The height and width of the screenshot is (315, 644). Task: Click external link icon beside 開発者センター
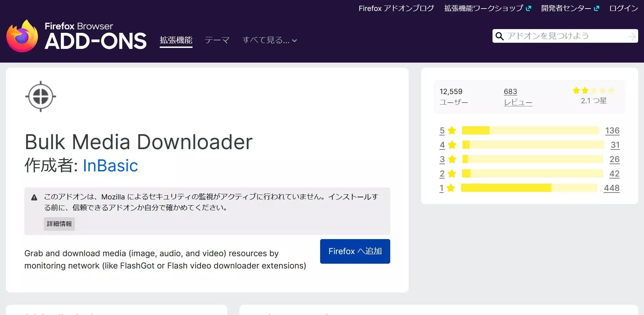click(x=596, y=9)
